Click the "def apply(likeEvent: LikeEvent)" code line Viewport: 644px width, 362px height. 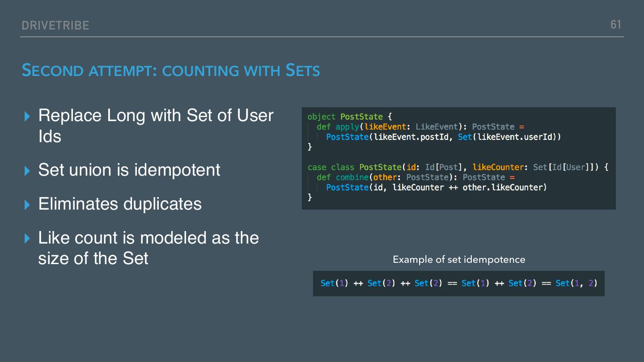[x=420, y=127]
